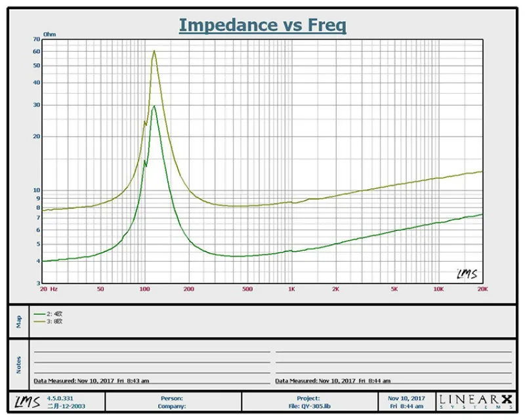Image resolution: width=525 pixels, height=420 pixels.
Task: Click 'Data Measured' note ending 8:43 am
Action: (x=91, y=381)
